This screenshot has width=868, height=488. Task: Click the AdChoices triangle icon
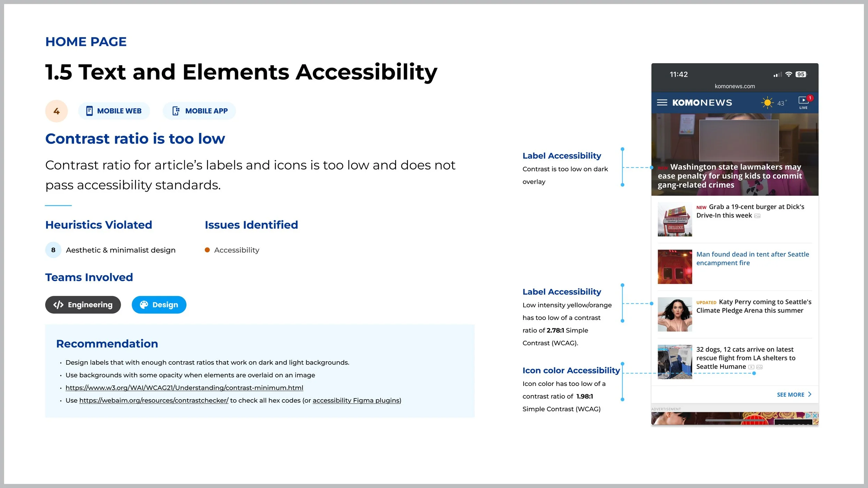(809, 415)
